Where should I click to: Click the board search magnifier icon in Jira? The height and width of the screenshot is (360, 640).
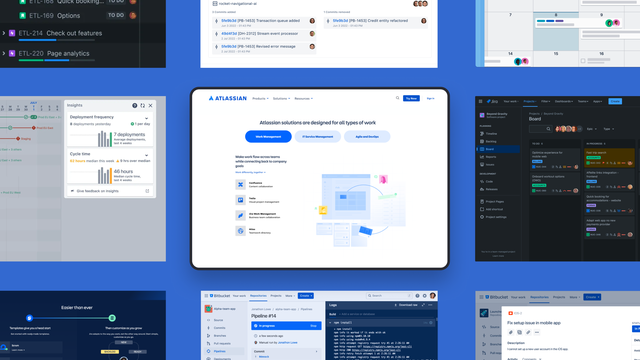click(x=548, y=129)
